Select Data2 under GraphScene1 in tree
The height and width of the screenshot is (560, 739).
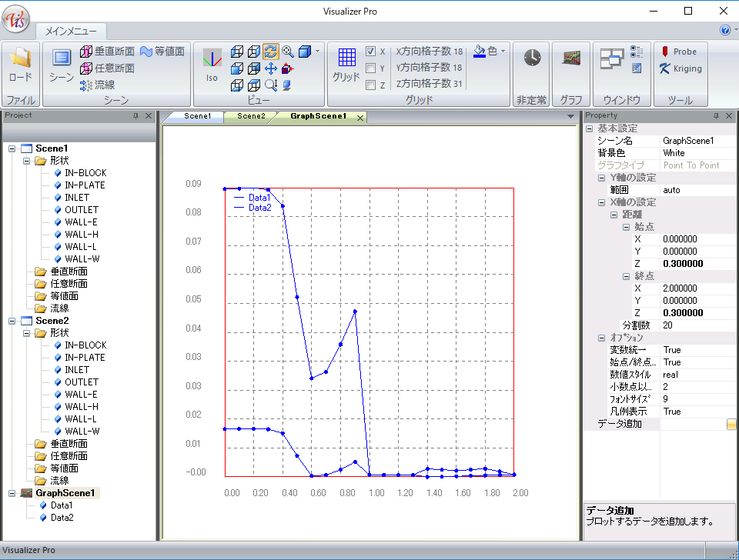click(x=62, y=518)
